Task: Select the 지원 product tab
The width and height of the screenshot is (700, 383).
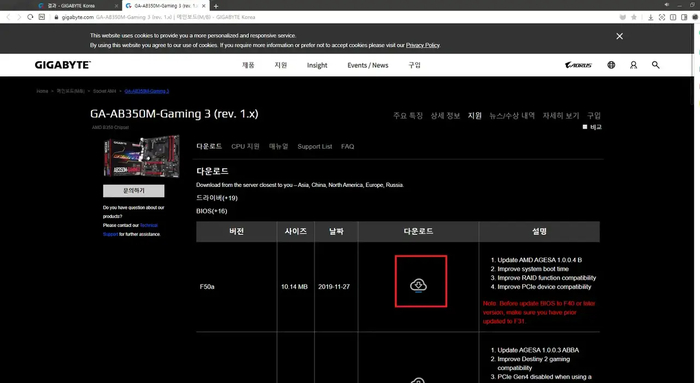Action: (475, 116)
